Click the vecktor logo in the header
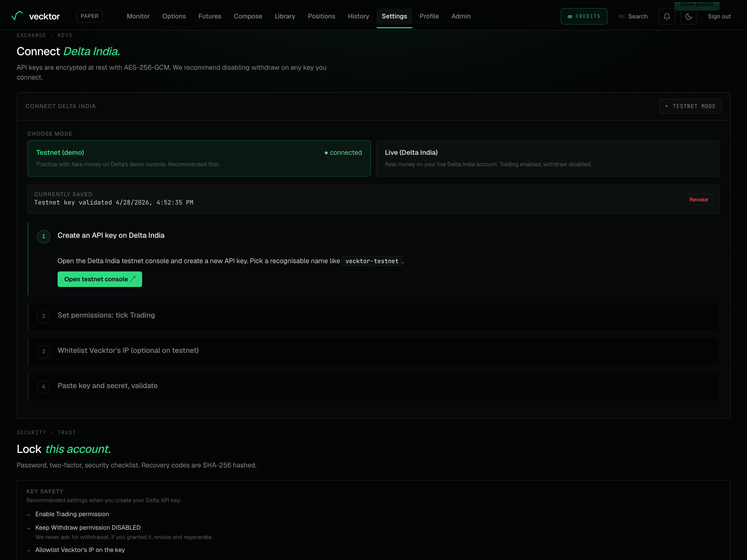The width and height of the screenshot is (747, 560). tap(36, 16)
